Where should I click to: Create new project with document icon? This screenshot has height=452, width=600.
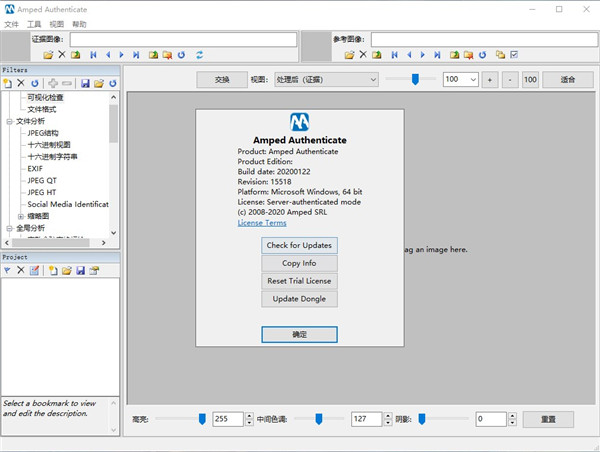[x=53, y=271]
